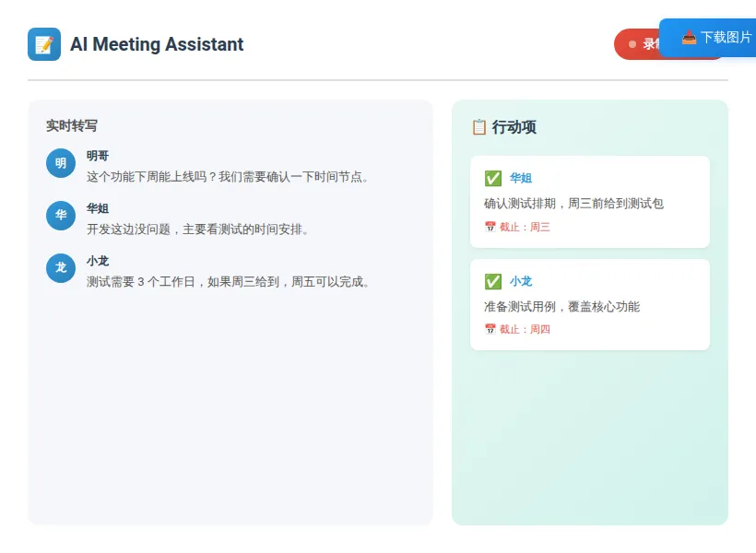Click the 下载图片 download button
Image resolution: width=756 pixels, height=553 pixels.
pyautogui.click(x=719, y=38)
